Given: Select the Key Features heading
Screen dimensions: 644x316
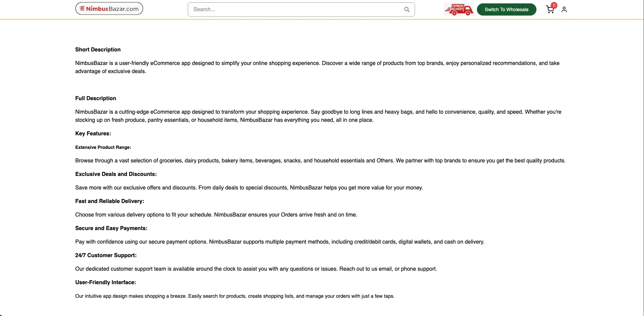Looking at the screenshot, I should [x=93, y=133].
